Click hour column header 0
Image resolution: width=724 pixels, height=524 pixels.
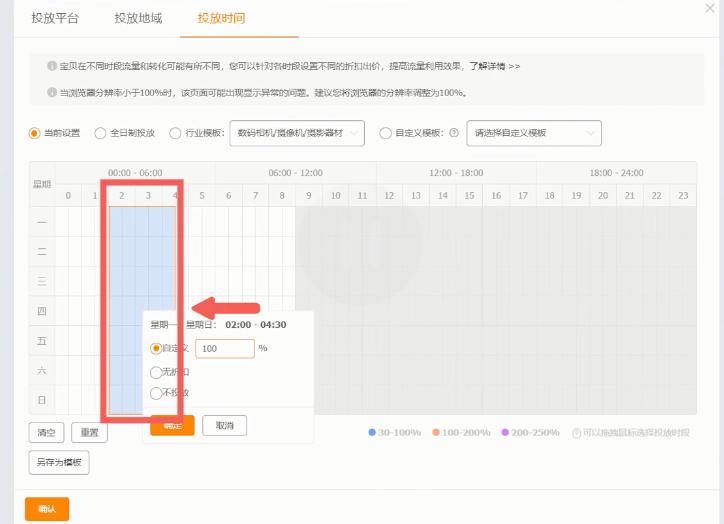68,196
